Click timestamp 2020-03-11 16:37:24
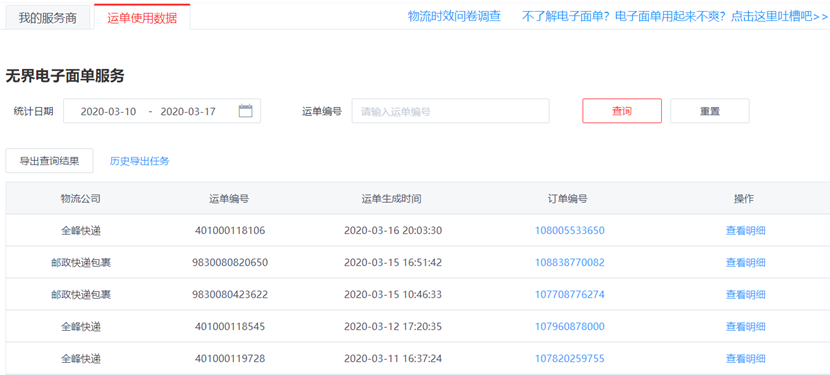Image resolution: width=830 pixels, height=375 pixels. pos(393,359)
